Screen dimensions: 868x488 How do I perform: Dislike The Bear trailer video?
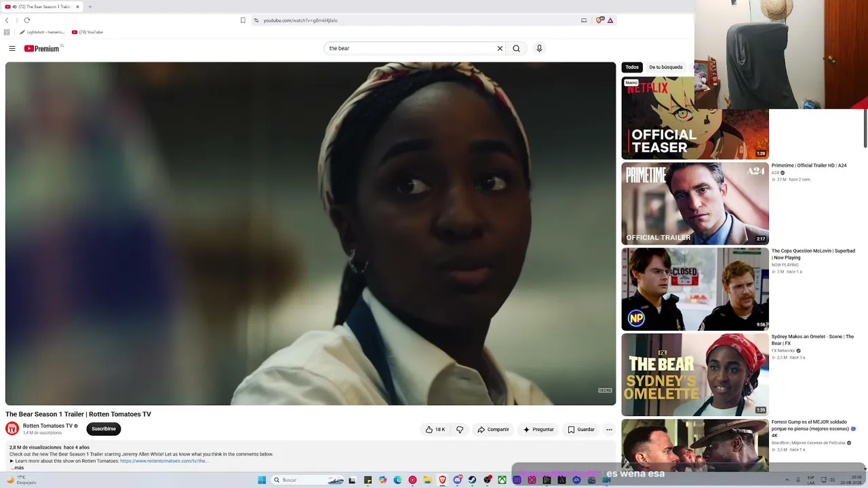pyautogui.click(x=460, y=429)
